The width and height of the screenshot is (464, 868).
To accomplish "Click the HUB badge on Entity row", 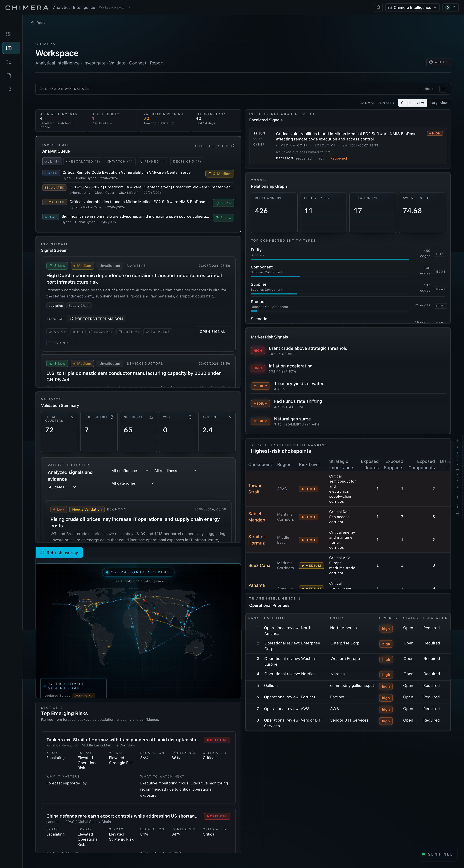I will (440, 254).
